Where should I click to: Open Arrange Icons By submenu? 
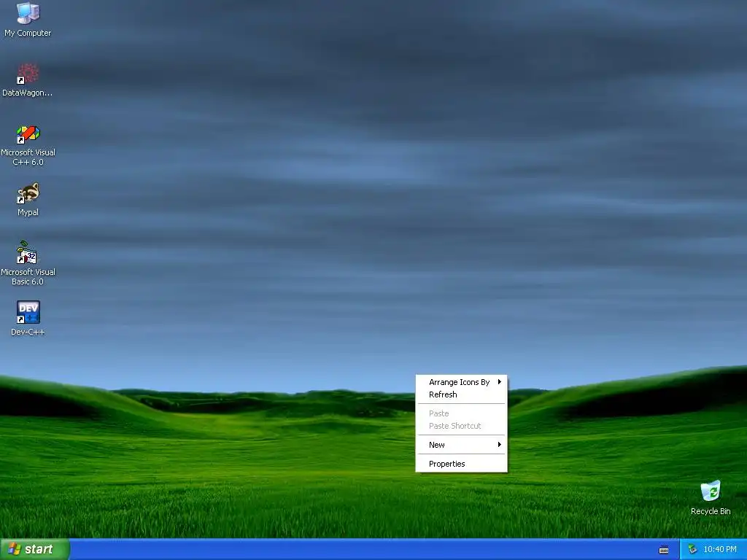461,382
